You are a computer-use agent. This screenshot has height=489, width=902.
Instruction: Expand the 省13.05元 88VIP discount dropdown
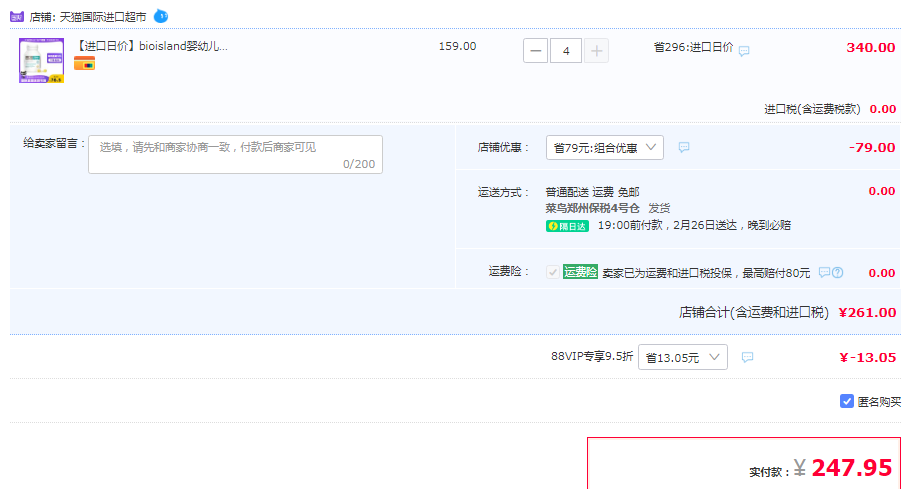pos(683,357)
